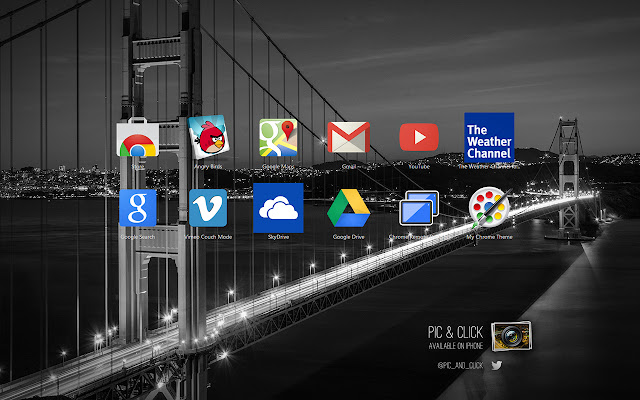Click the @PIC_AND_CLICK Twitter handle
The height and width of the screenshot is (400, 640).
[x=460, y=366]
